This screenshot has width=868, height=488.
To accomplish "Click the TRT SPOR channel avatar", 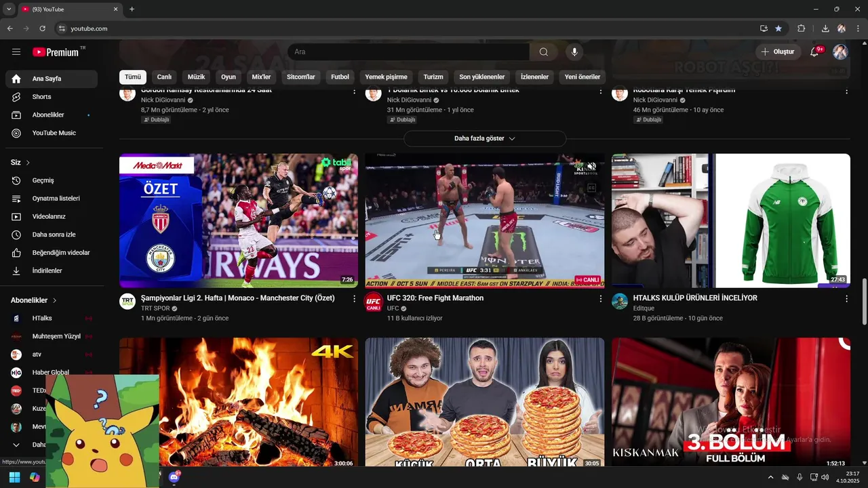I will pos(127,302).
